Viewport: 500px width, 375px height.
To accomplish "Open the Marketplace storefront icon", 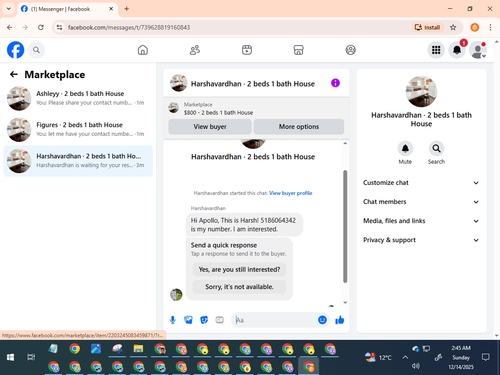I will point(298,50).
